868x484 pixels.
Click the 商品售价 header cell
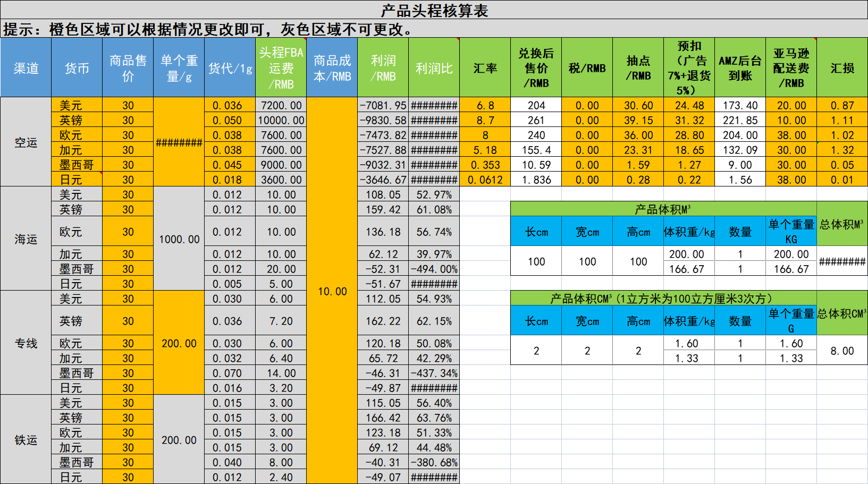pyautogui.click(x=128, y=67)
